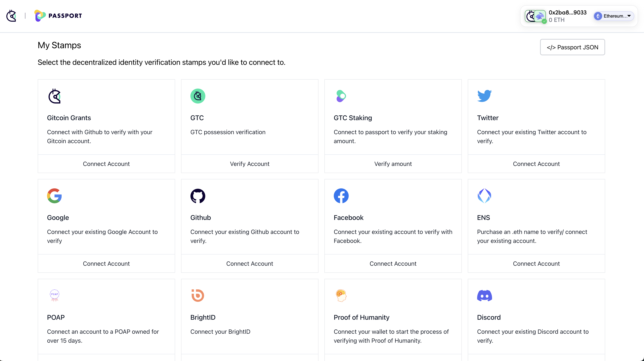Viewport: 644px width, 361px height.
Task: Click the GTC Staking card title
Action: [353, 118]
